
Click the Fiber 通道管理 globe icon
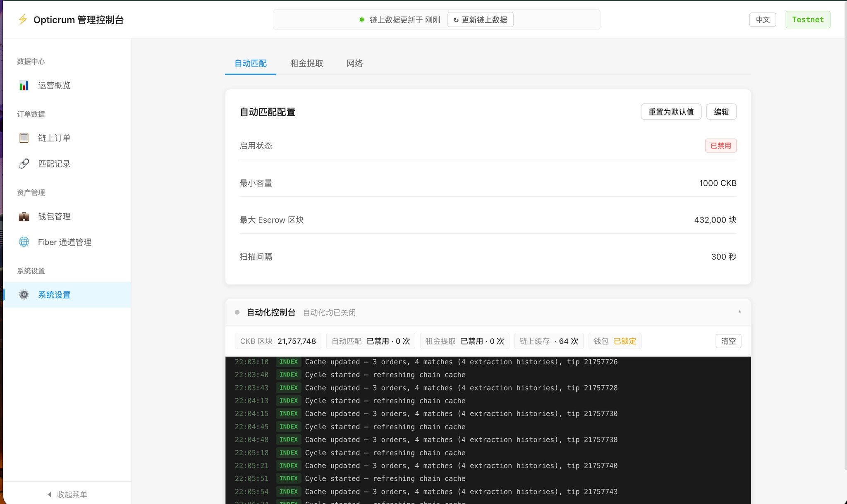[24, 242]
